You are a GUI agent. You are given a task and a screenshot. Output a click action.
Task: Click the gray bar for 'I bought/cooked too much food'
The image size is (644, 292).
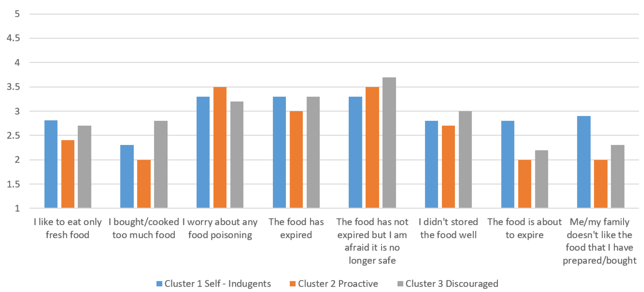161,164
